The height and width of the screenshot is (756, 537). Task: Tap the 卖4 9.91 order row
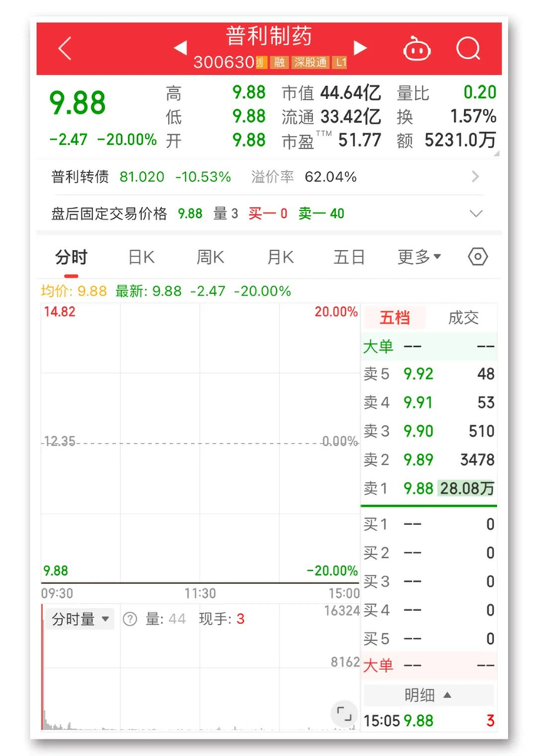[x=429, y=403]
